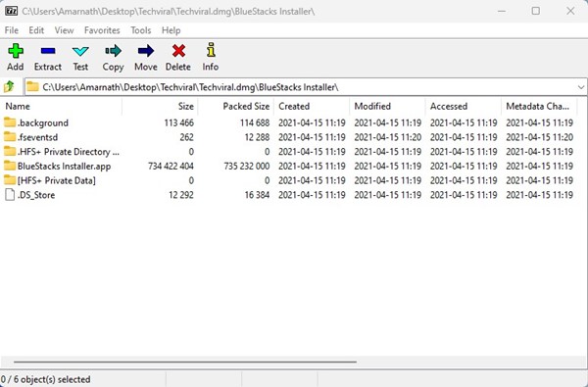Image resolution: width=588 pixels, height=387 pixels.
Task: Sort by the Created column header
Action: point(312,107)
